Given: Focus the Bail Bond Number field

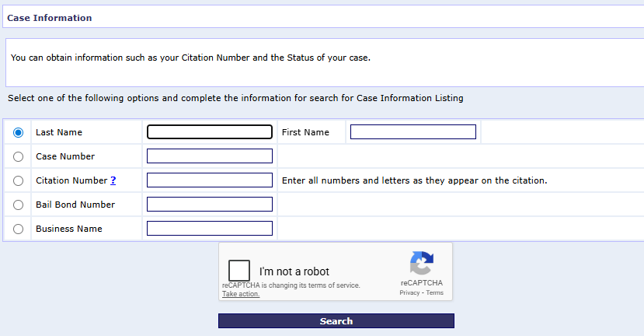Looking at the screenshot, I should pyautogui.click(x=210, y=205).
